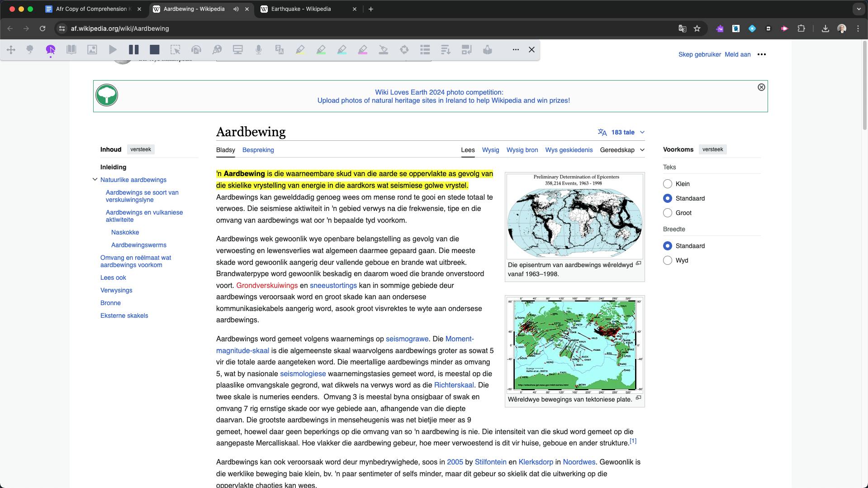868x488 pixels.
Task: Click the Chrome profile avatar
Action: (842, 29)
